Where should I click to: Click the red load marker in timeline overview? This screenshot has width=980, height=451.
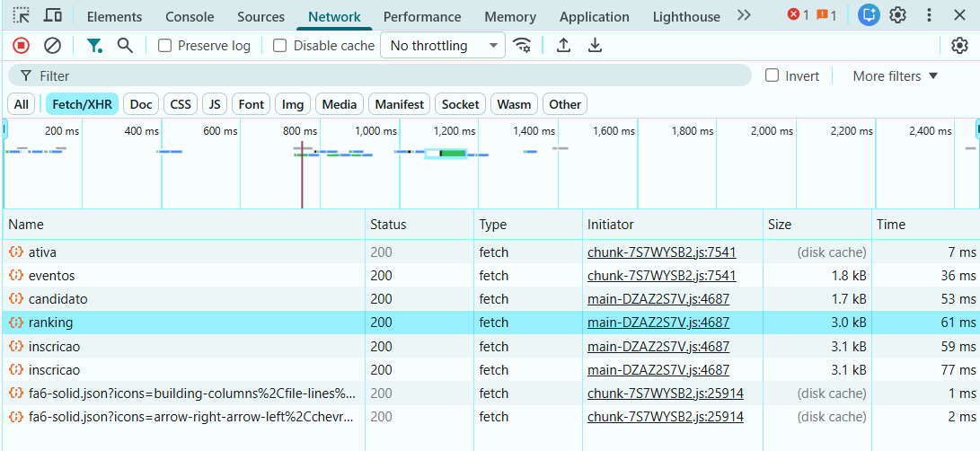302,174
